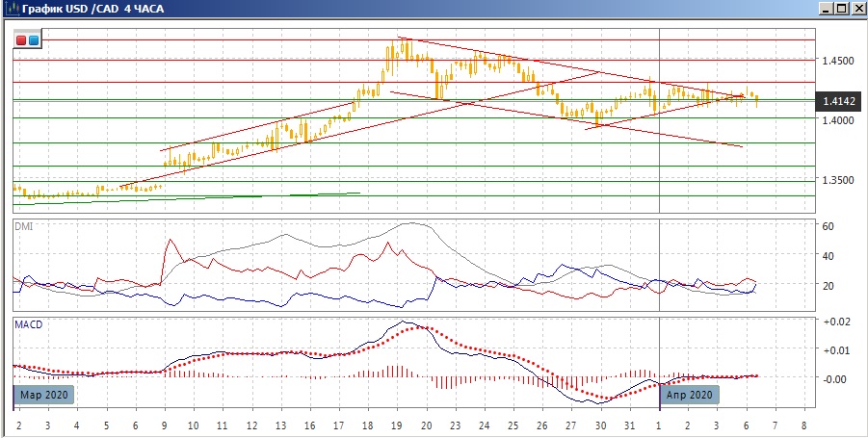Click the blue square button on chart
The width and height of the screenshot is (868, 438).
(x=34, y=40)
